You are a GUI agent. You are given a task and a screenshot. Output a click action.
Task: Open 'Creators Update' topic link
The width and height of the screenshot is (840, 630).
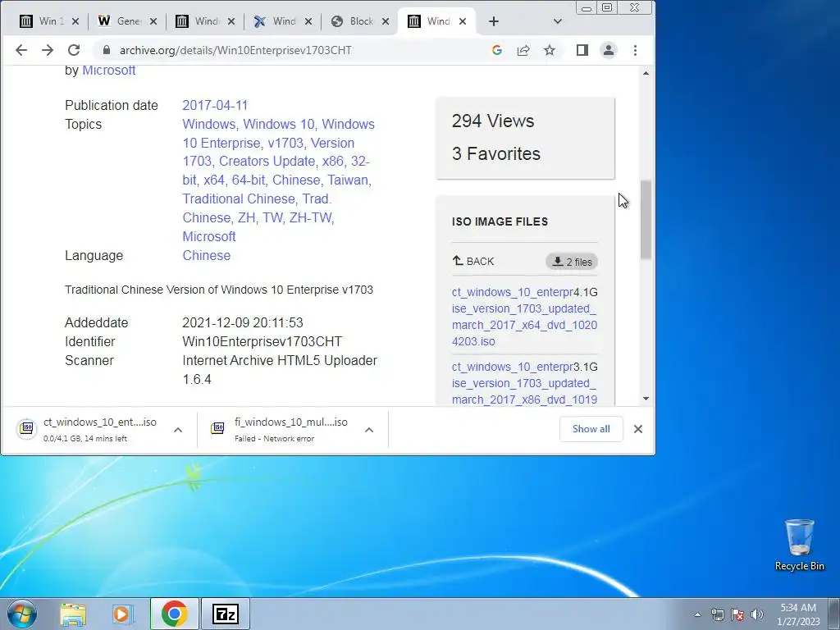click(267, 162)
